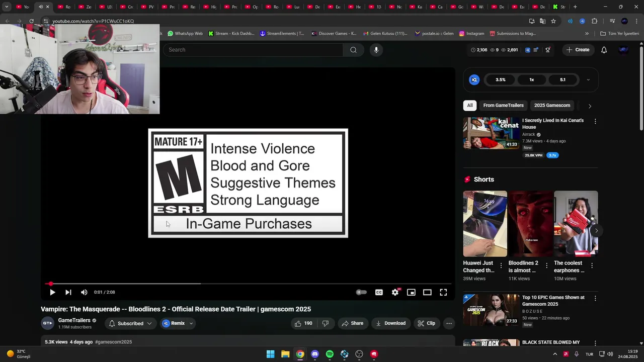Show next Shorts with arrow
The height and width of the screenshot is (362, 644).
tap(596, 231)
